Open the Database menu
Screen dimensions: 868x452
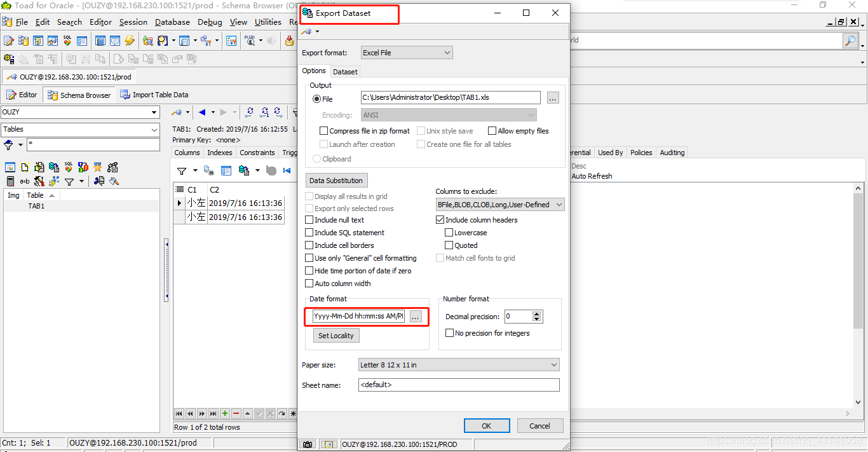pyautogui.click(x=172, y=22)
